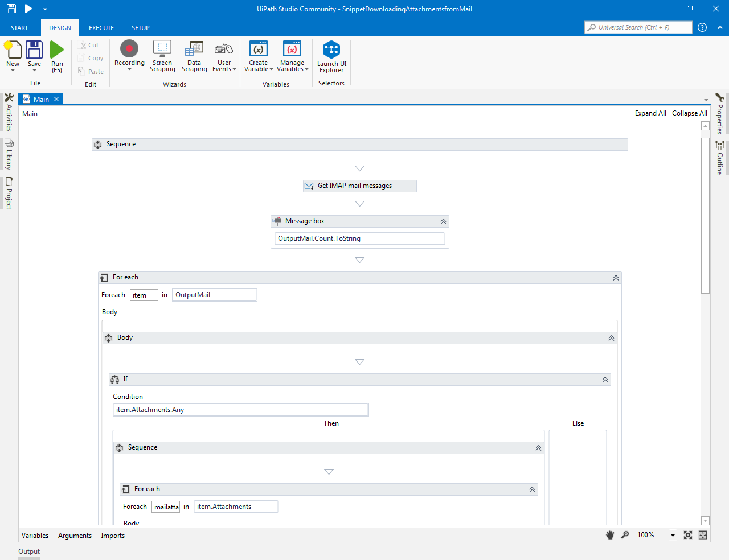Click the Save ribbon icon

[34, 50]
